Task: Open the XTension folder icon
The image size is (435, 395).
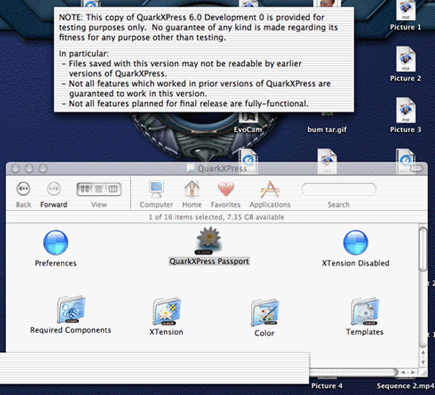Action: pos(166,311)
